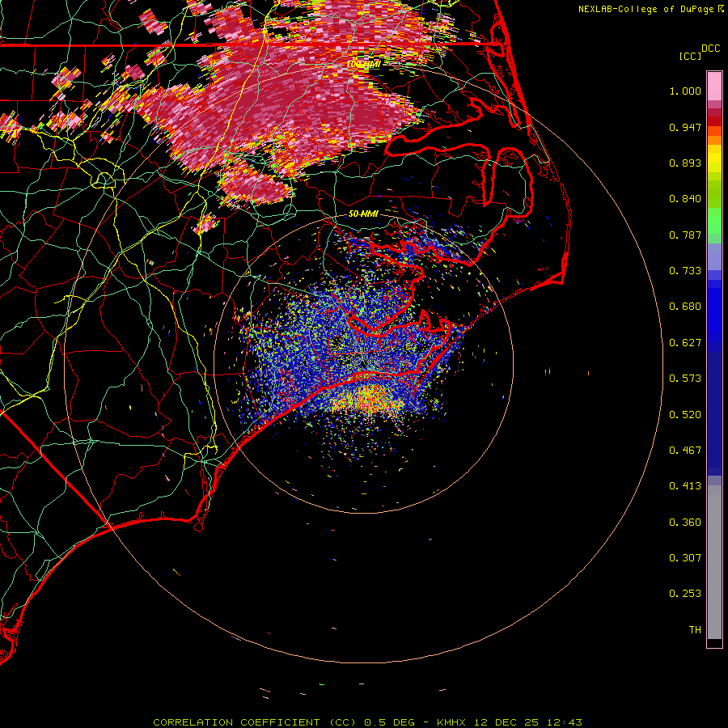The height and width of the screenshot is (728, 728).
Task: Click the DCC product label
Action: click(710, 49)
